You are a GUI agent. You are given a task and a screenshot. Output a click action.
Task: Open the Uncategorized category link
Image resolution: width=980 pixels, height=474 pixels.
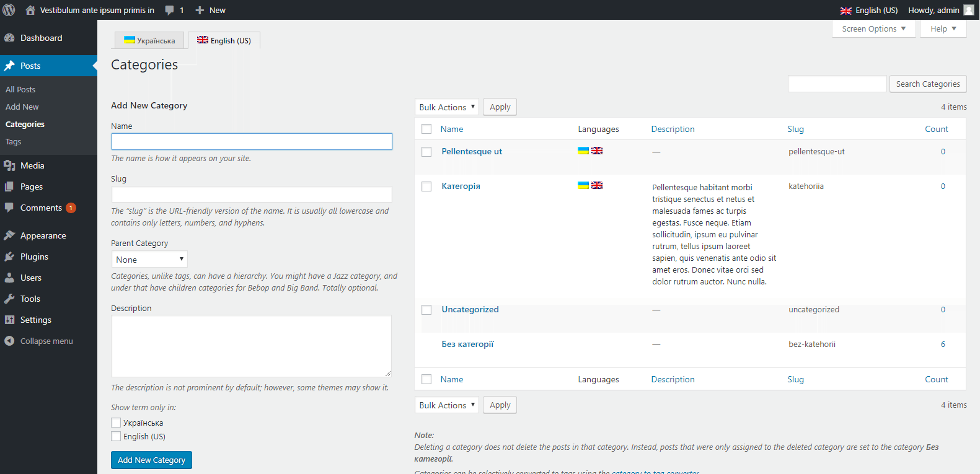pos(470,309)
